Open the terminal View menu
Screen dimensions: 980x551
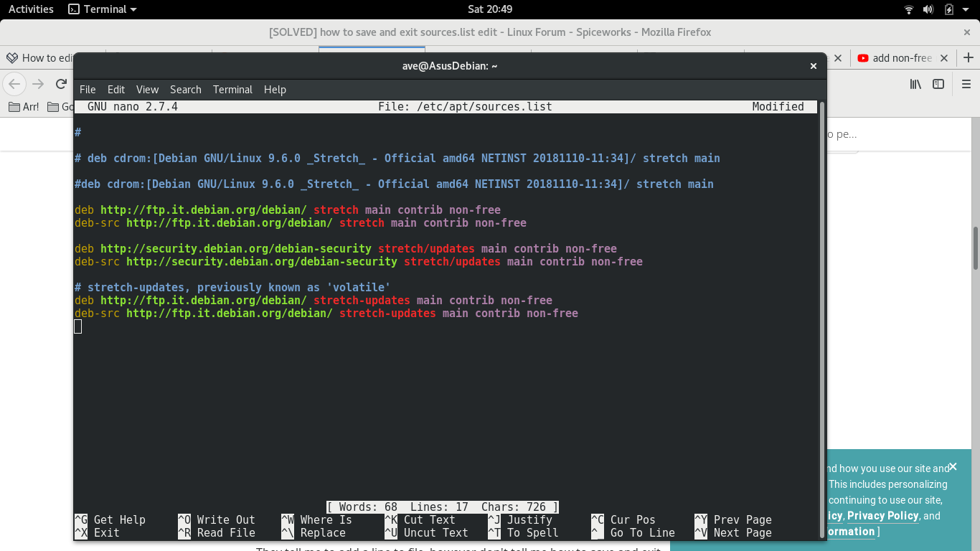point(147,90)
